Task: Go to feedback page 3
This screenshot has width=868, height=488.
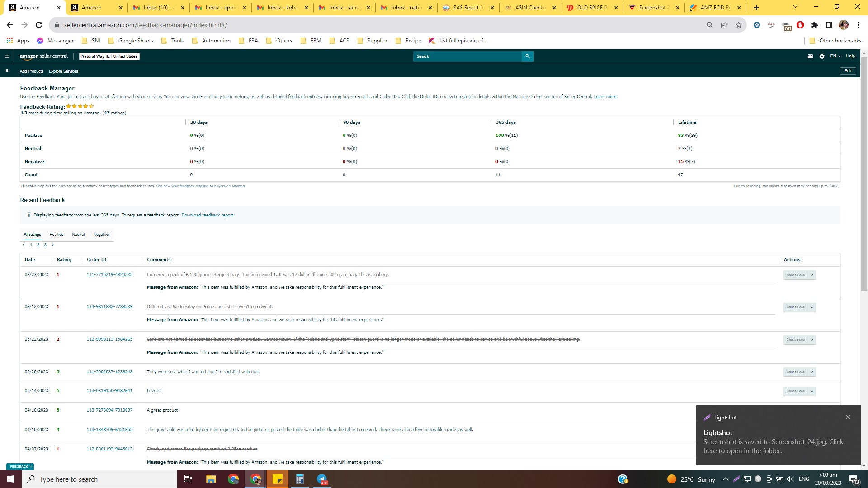Action: [x=45, y=245]
